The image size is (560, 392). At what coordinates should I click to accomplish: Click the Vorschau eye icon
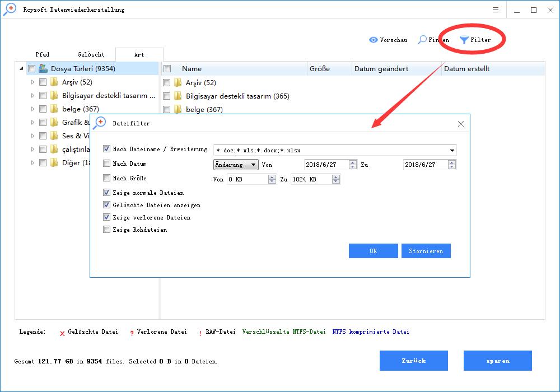coord(373,40)
